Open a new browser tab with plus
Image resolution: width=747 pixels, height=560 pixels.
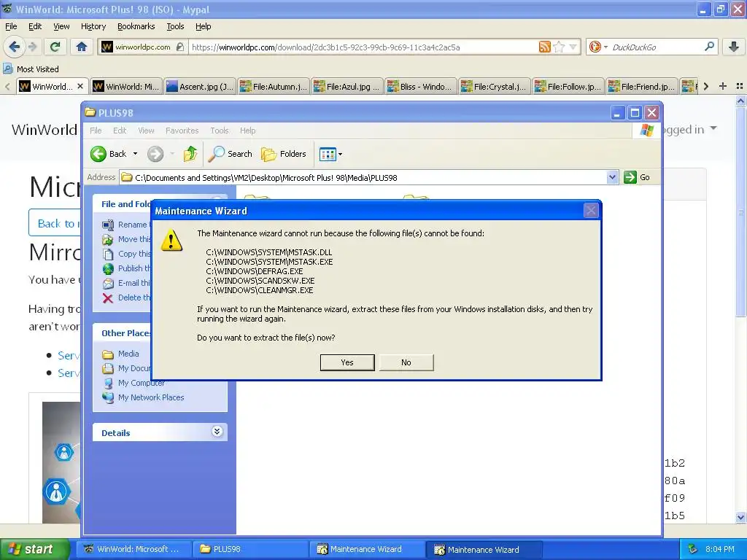[x=723, y=86]
